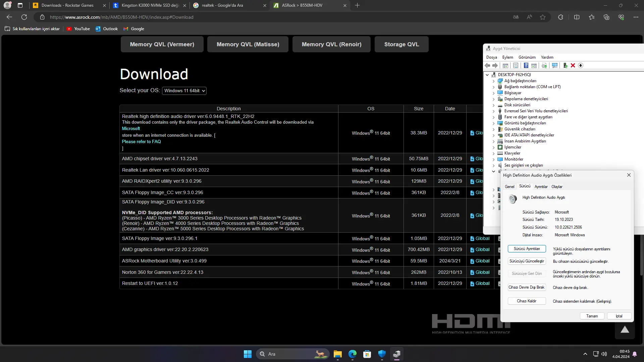The width and height of the screenshot is (644, 362).
Task: Download Global link for AMD graphics driver
Action: 480,250
